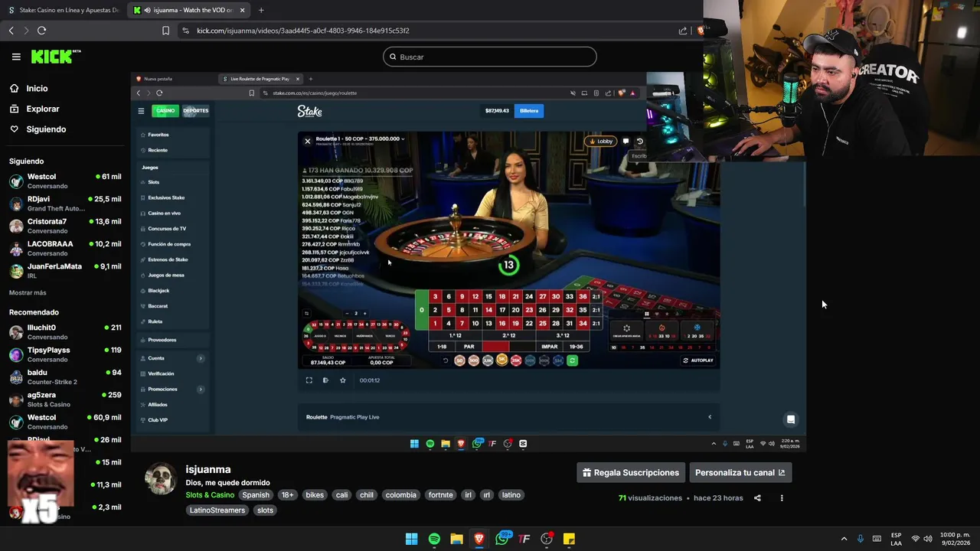
Task: Click the share icon in the address bar
Action: click(x=682, y=31)
